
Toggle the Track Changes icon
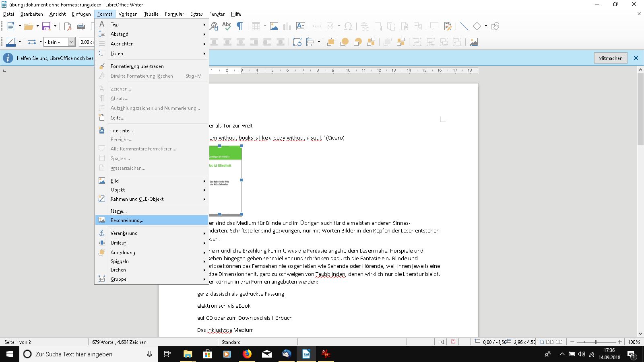[448, 27]
